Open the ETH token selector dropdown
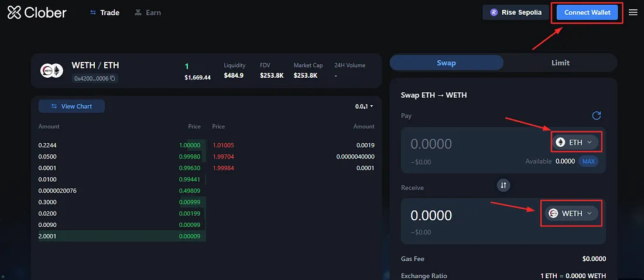 pyautogui.click(x=574, y=142)
